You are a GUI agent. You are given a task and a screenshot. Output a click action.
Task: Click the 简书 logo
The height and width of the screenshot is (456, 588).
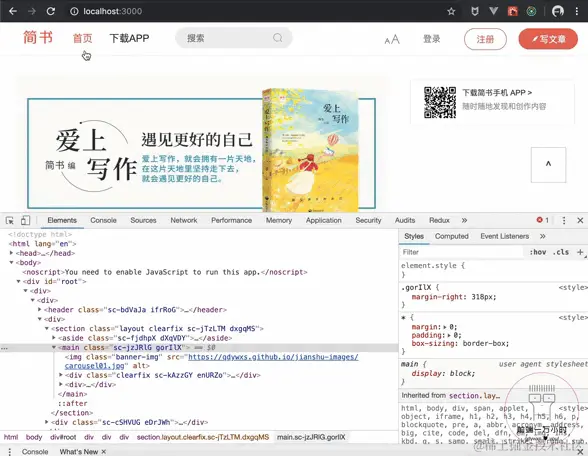[38, 38]
